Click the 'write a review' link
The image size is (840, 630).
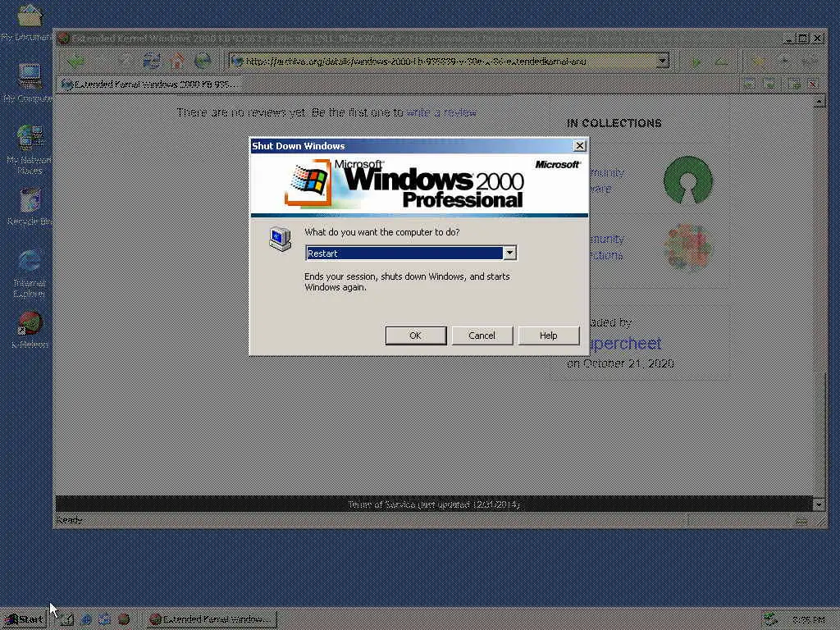pos(441,112)
